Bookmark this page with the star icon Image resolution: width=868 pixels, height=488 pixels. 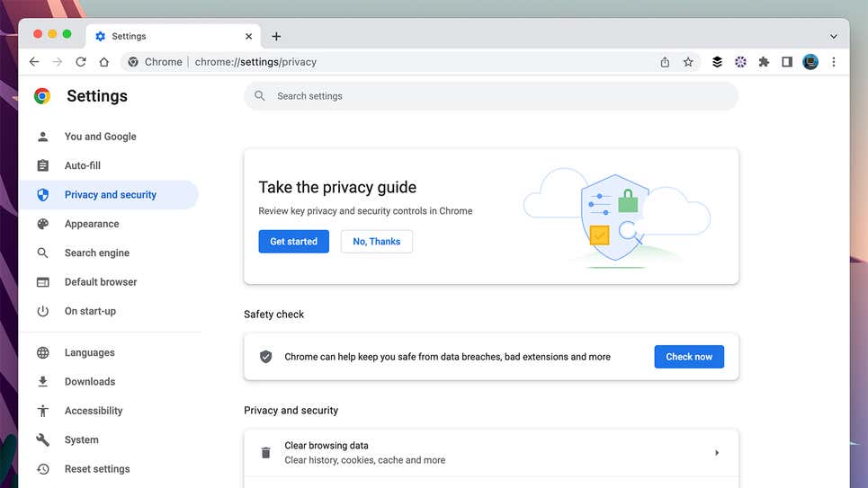point(688,62)
